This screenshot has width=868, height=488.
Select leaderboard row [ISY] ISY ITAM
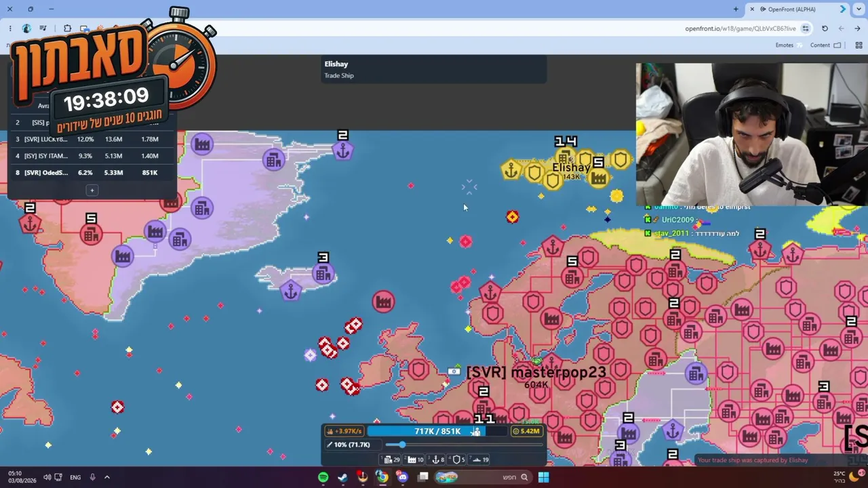point(92,156)
